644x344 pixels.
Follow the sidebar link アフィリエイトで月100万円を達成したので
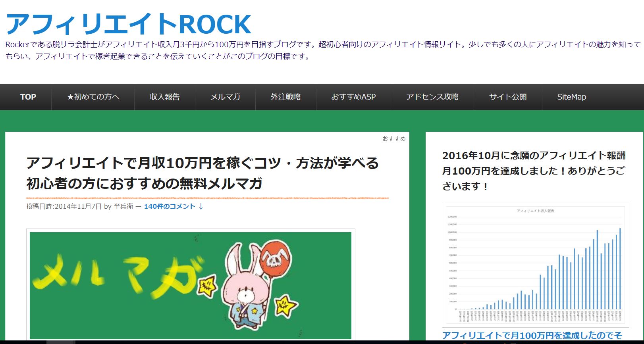tap(532, 336)
